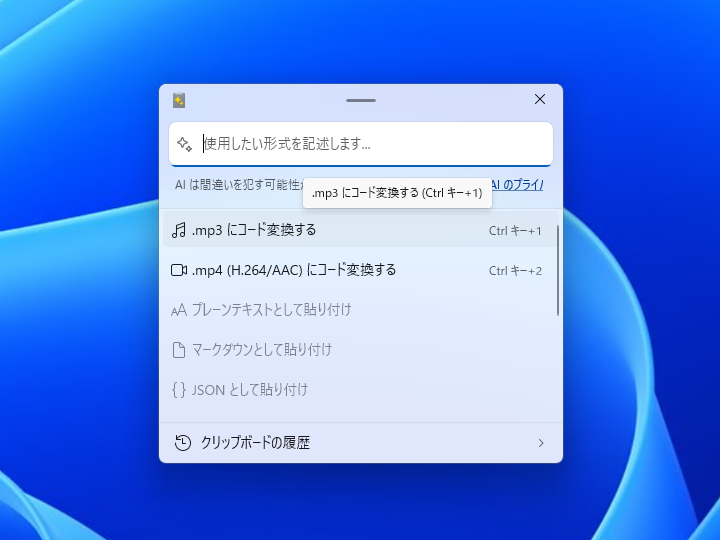Click the Advanced Paste app icon
Viewport: 720px width, 540px height.
coord(179,100)
